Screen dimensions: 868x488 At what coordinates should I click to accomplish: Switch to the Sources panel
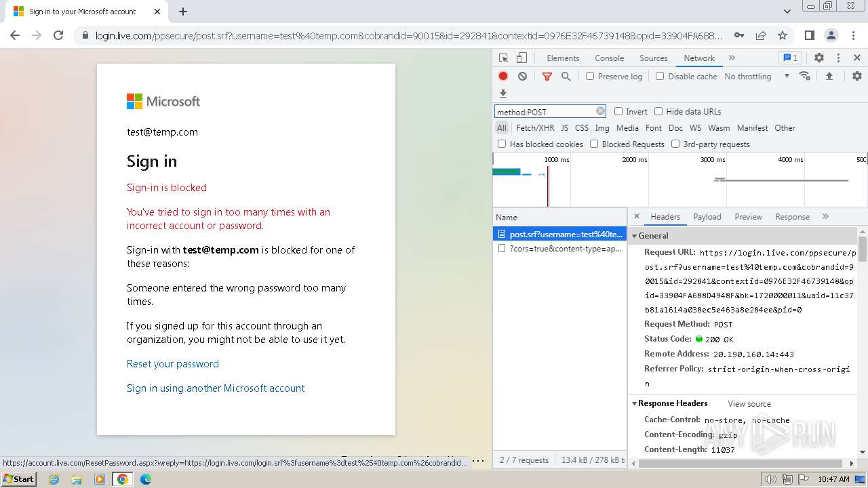tap(653, 58)
